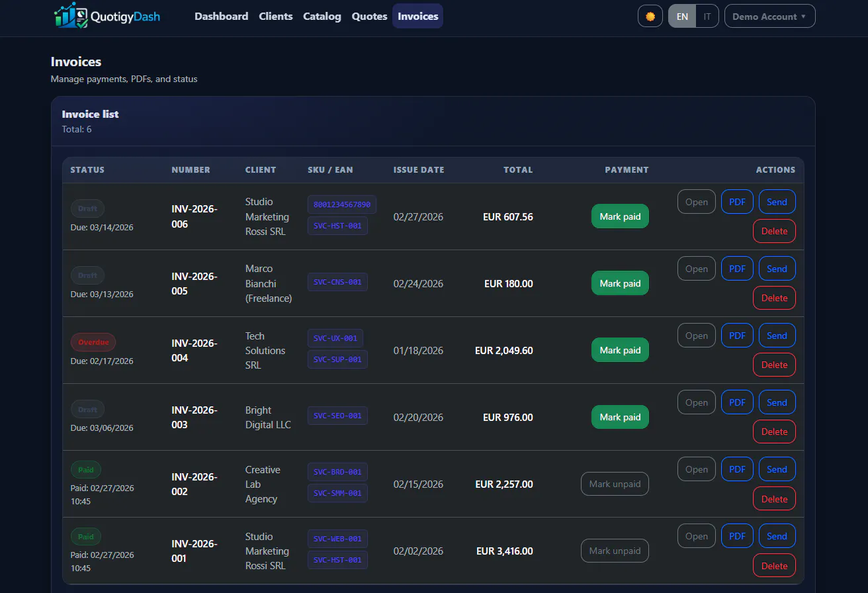Click the EAN 8001234567890 tag
Image resolution: width=868 pixels, height=593 pixels.
pos(342,205)
